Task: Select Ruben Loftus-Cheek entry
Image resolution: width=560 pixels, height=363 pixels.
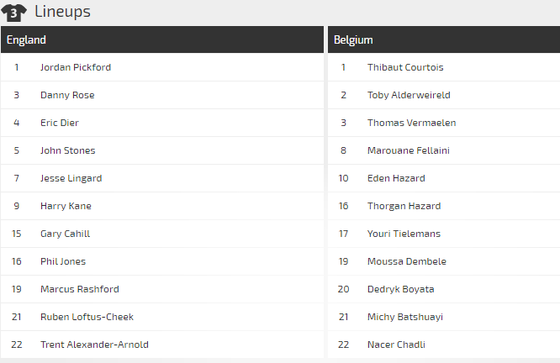Action: pyautogui.click(x=87, y=317)
